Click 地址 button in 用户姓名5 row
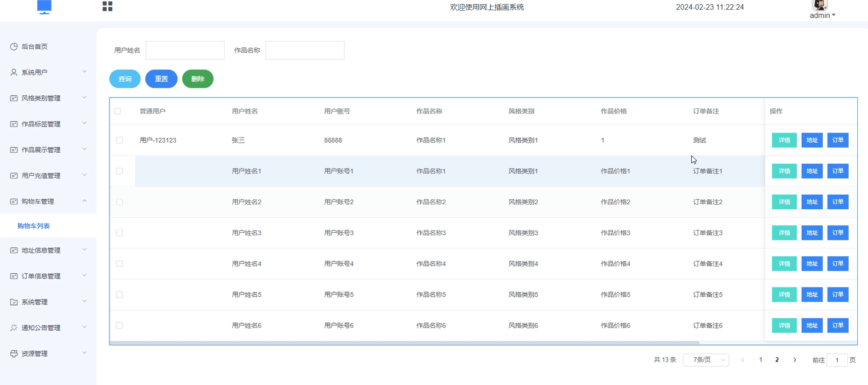 (x=812, y=294)
